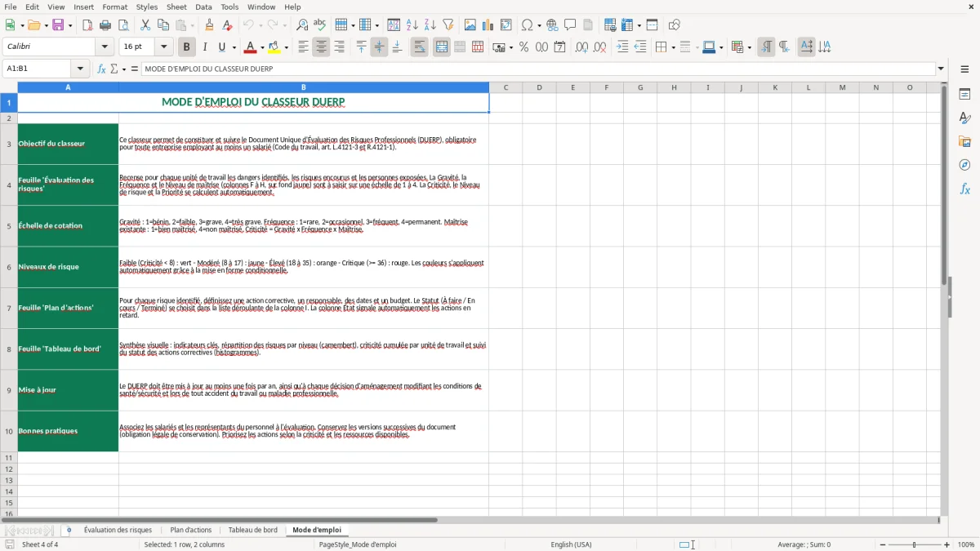Click the Save document icon
This screenshot has height=551, width=980.
coord(58,25)
